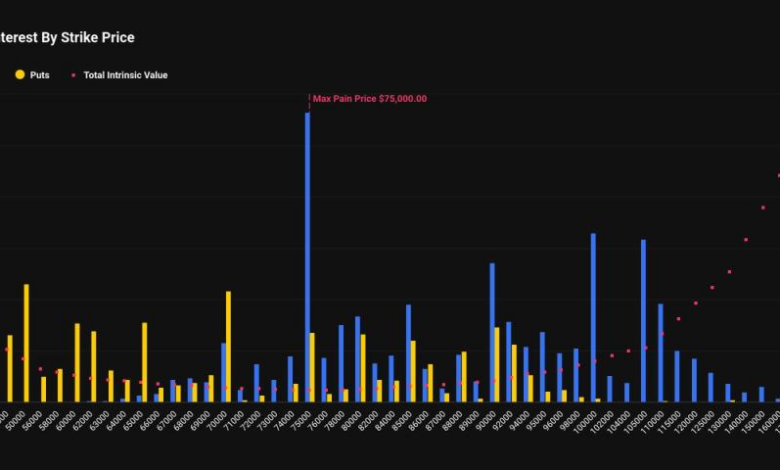The width and height of the screenshot is (780, 470).
Task: Click the blue calls bar at 105000 strike
Action: (x=643, y=320)
